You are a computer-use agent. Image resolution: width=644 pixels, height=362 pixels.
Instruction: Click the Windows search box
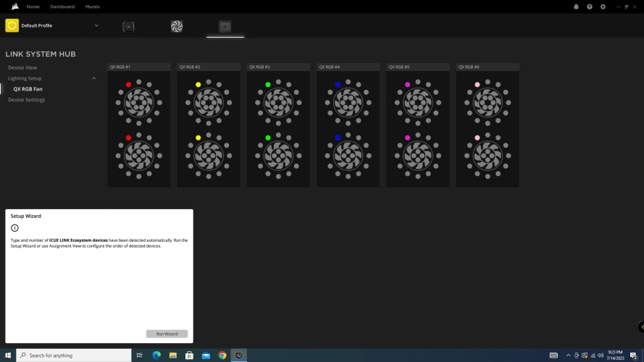point(72,355)
